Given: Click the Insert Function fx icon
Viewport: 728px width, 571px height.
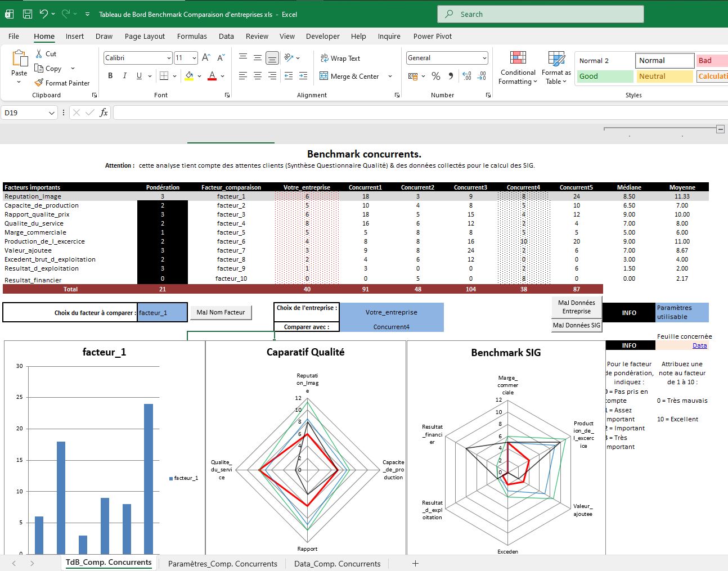Looking at the screenshot, I should [104, 113].
